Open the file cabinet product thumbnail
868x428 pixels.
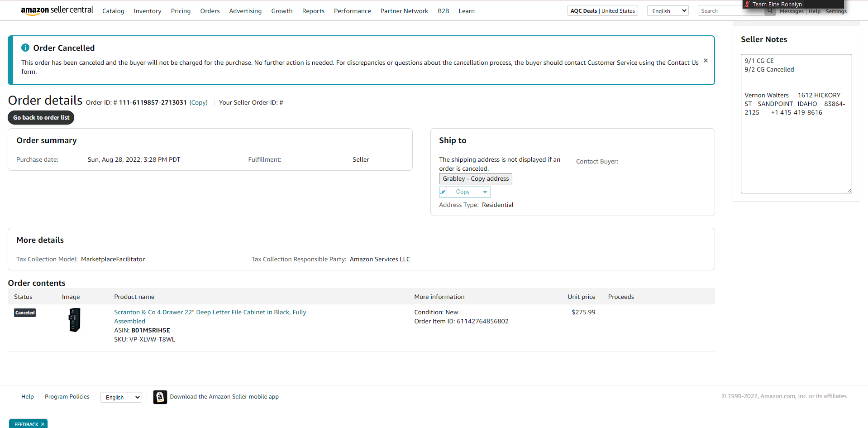(75, 320)
